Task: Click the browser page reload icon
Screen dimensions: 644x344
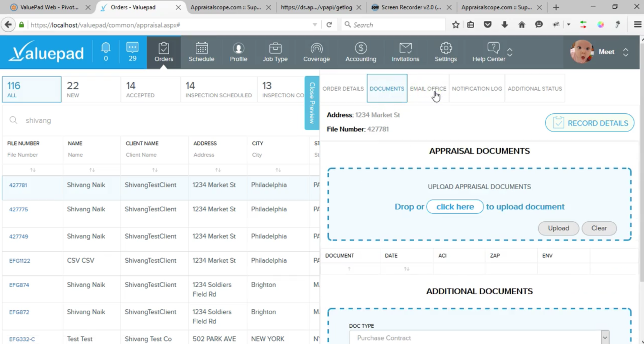Action: (329, 25)
